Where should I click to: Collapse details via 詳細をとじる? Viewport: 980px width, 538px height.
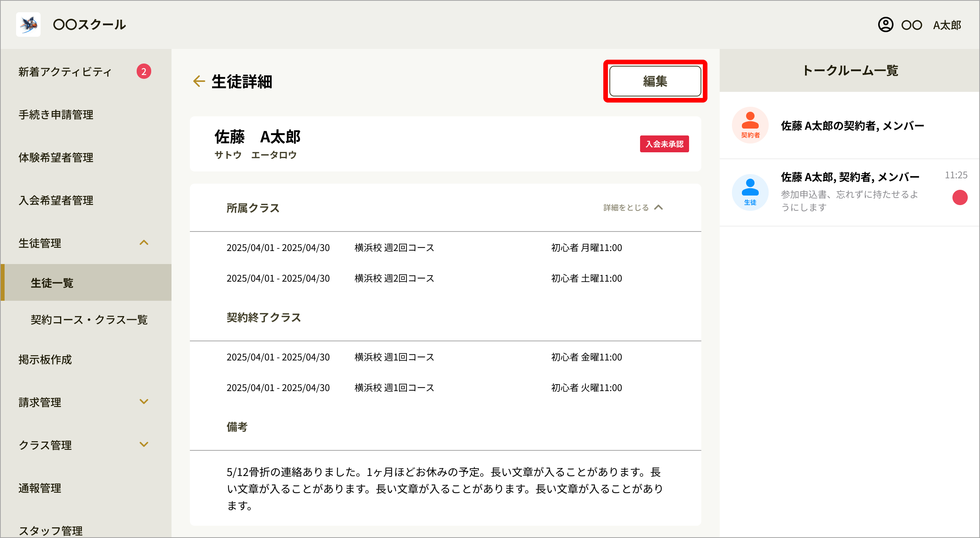pos(633,207)
